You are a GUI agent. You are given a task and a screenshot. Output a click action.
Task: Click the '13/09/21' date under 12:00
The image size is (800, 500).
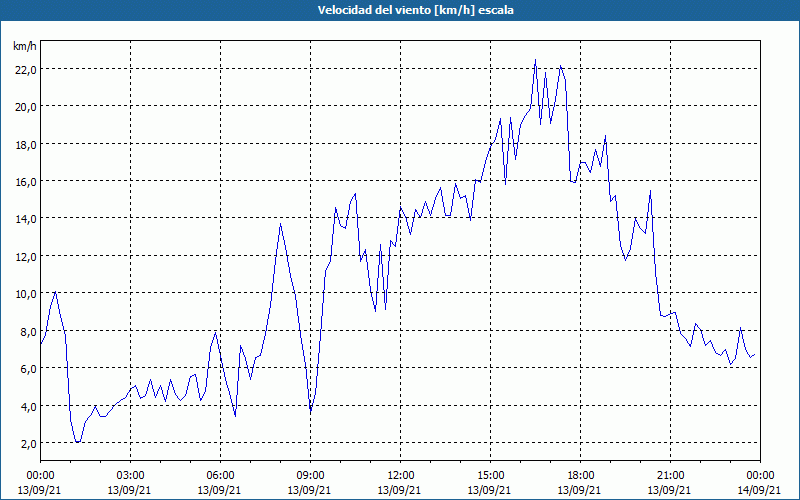[x=401, y=490]
